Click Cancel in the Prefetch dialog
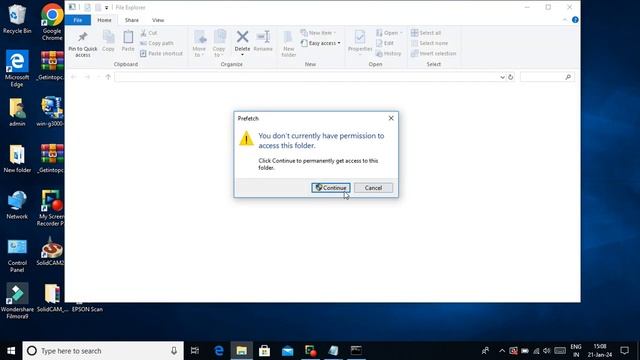Image resolution: width=640 pixels, height=360 pixels. pyautogui.click(x=373, y=188)
